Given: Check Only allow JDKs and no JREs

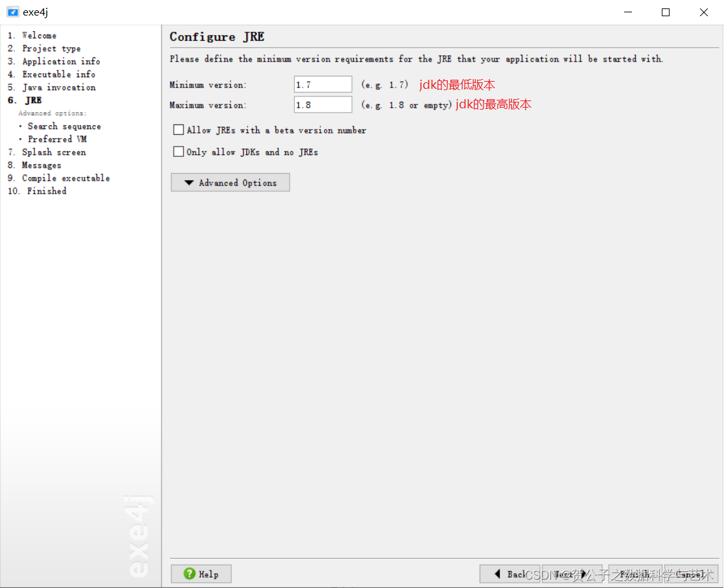Looking at the screenshot, I should coord(178,152).
